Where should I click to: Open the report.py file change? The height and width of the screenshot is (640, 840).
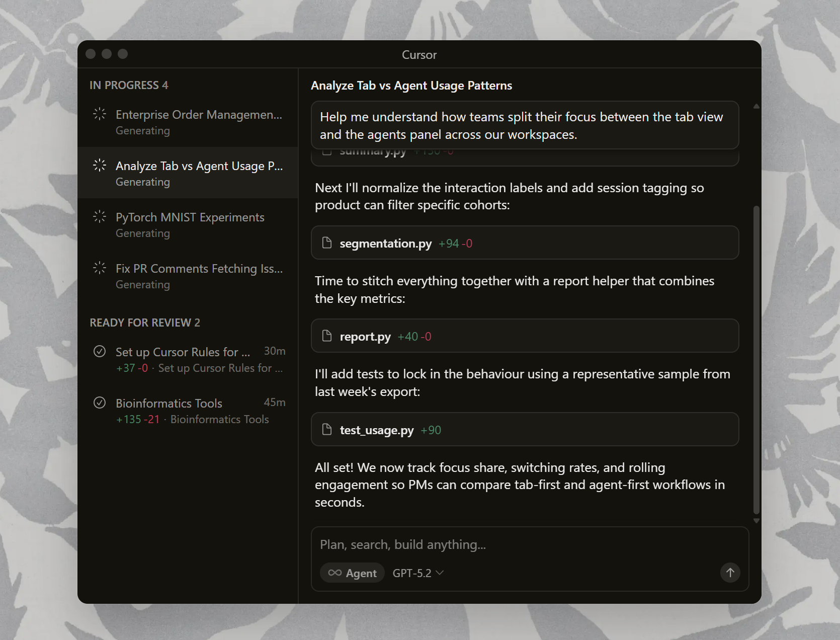525,336
